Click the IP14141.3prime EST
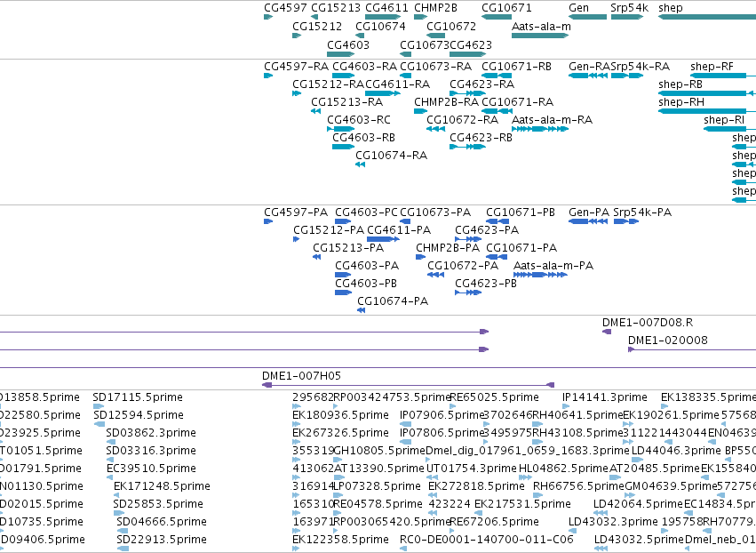Image resolution: width=756 pixels, height=553 pixels. click(566, 406)
